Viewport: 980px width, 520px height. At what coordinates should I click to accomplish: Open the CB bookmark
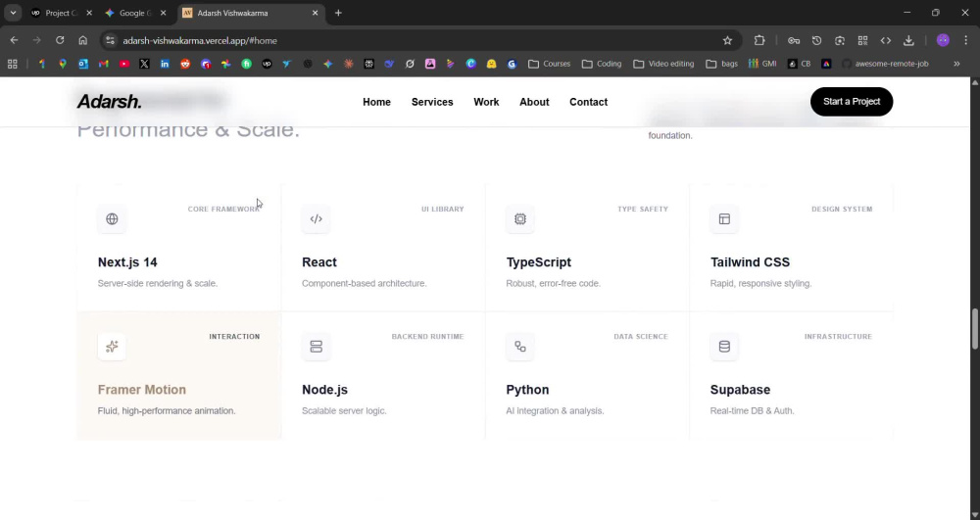click(799, 64)
